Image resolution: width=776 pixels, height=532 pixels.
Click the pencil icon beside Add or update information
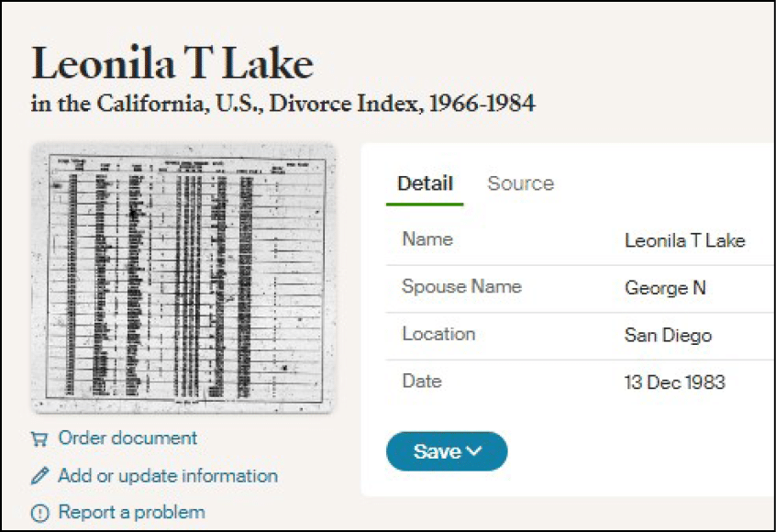coord(39,476)
